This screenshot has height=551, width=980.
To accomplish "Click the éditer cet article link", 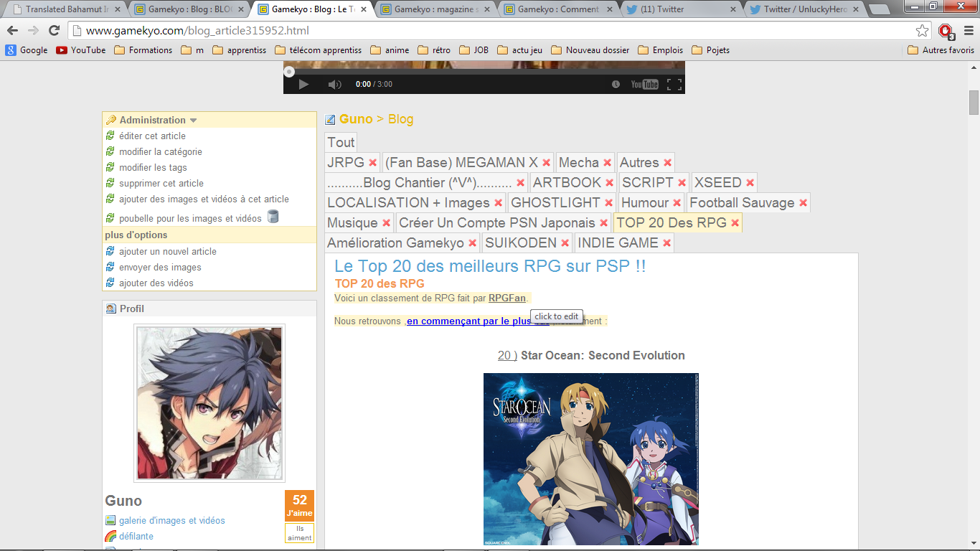I will click(152, 136).
